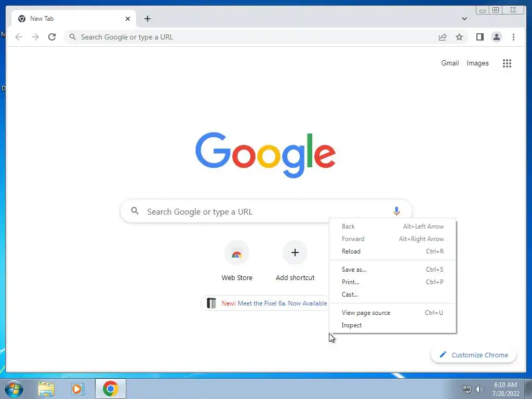This screenshot has height=399, width=532.
Task: Click the browser Back arrow button
Action: 19,37
